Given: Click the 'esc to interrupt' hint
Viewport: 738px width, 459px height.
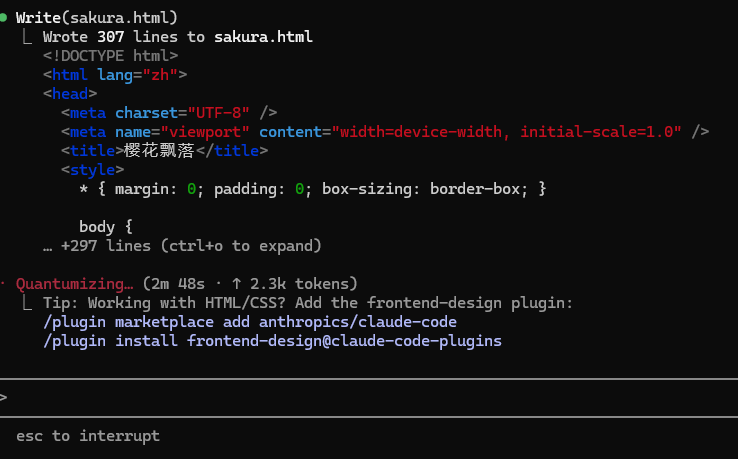Looking at the screenshot, I should pos(88,436).
